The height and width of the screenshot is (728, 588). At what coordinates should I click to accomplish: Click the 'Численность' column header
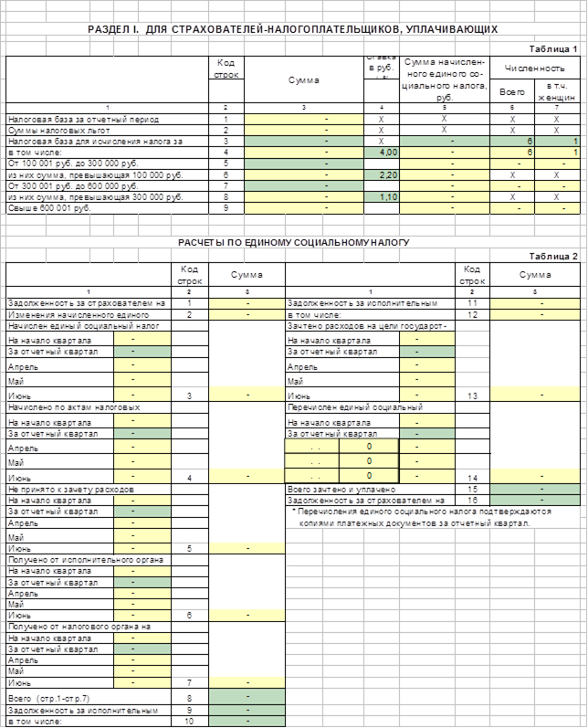535,68
